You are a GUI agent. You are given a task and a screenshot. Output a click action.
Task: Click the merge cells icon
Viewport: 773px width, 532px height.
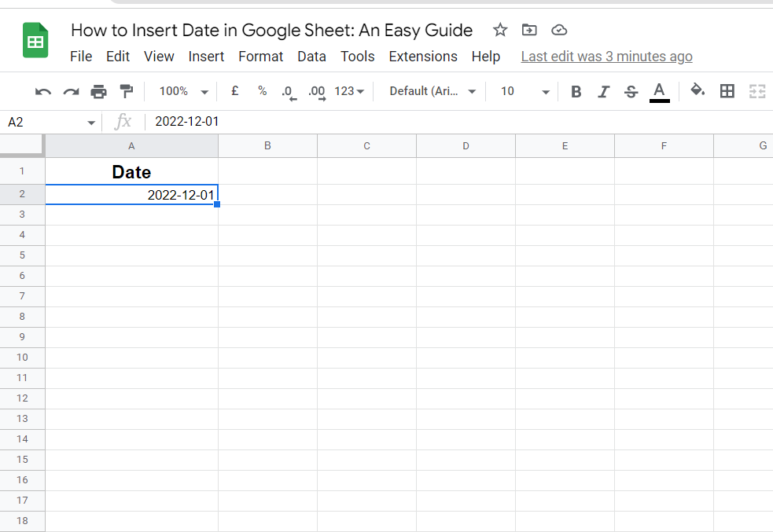(757, 91)
